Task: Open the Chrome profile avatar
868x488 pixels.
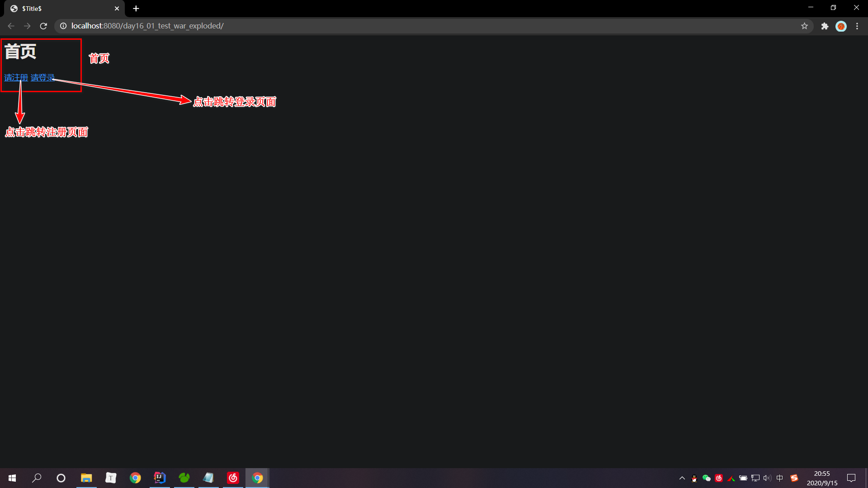Action: [x=841, y=26]
